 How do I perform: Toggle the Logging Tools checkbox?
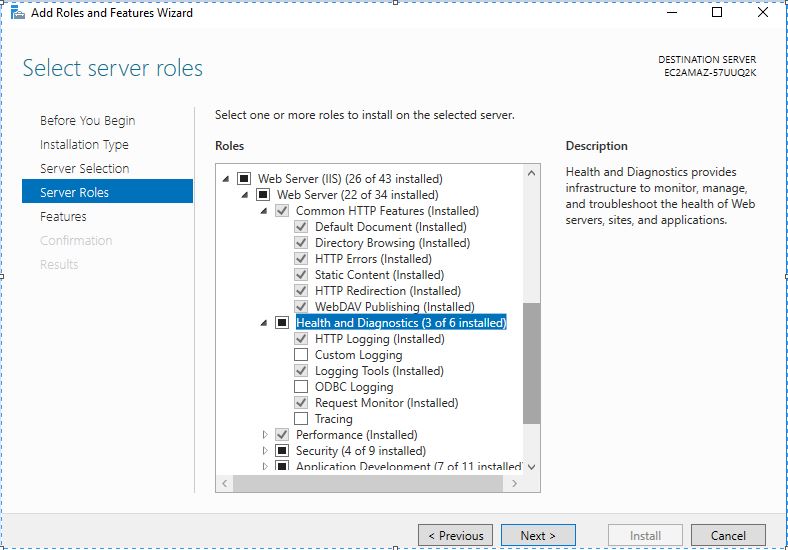pos(301,371)
